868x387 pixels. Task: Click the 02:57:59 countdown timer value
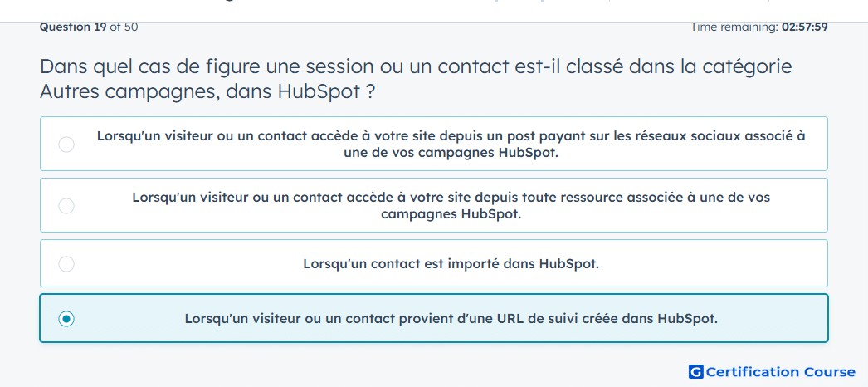(x=804, y=27)
